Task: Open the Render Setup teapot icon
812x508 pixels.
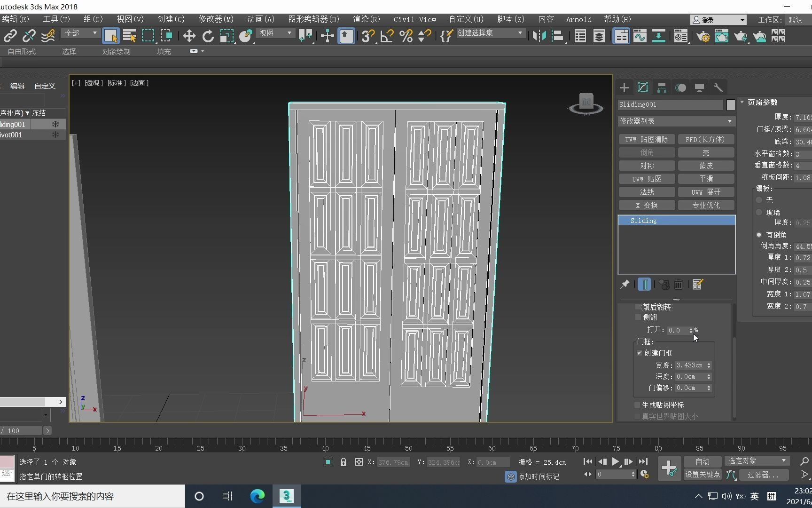Action: click(703, 36)
